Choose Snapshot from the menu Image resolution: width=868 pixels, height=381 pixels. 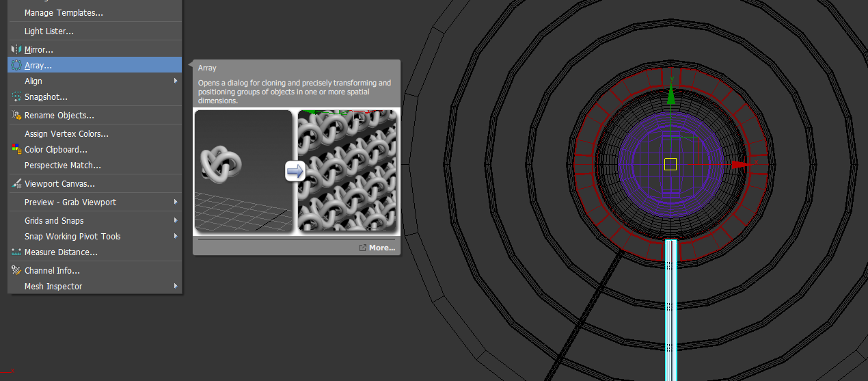[x=94, y=96]
